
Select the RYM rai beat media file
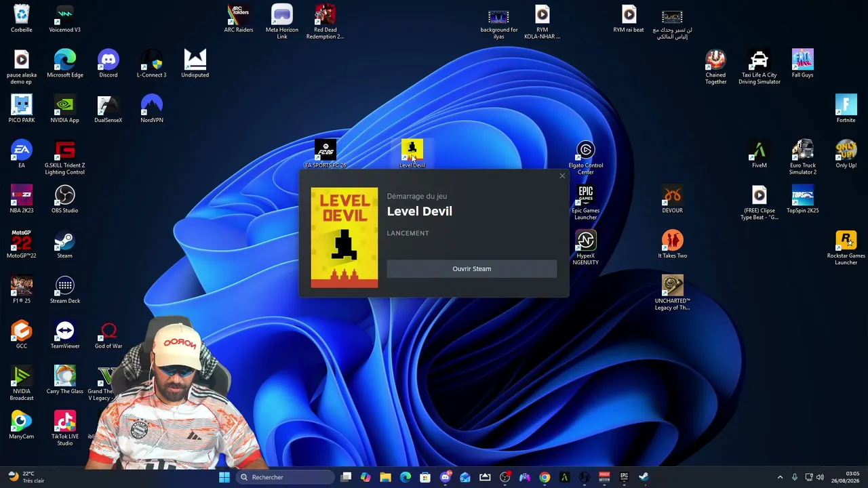[629, 19]
